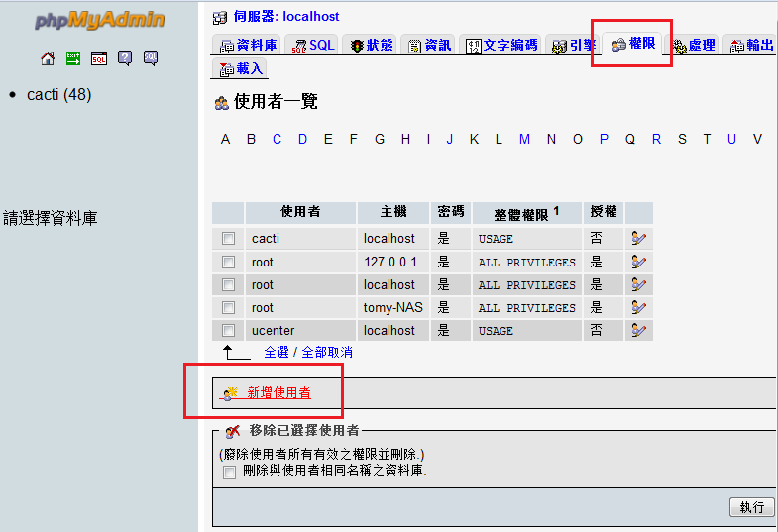Switch to the 資料庫 tab
Screen dimensions: 778x532
coord(248,46)
